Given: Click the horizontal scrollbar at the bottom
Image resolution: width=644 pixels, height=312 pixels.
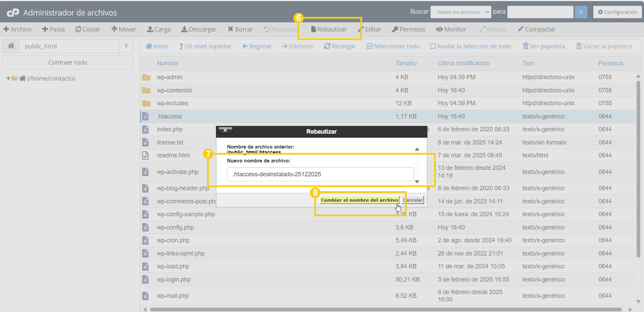Looking at the screenshot, I should coord(386,309).
